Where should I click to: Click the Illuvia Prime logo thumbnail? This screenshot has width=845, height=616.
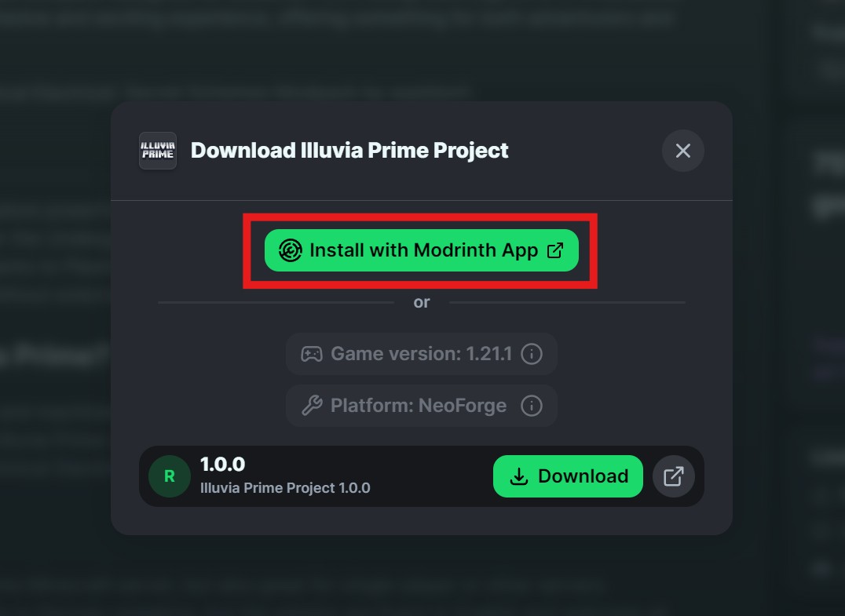158,151
